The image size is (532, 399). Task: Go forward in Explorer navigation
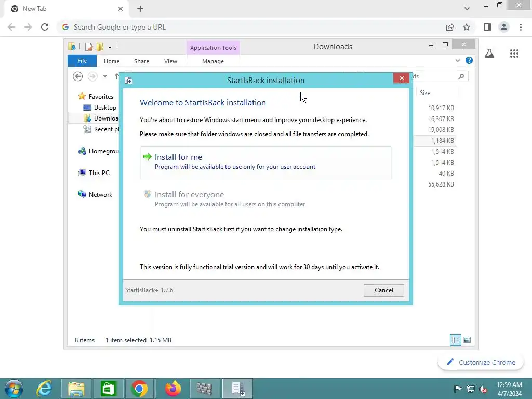92,76
